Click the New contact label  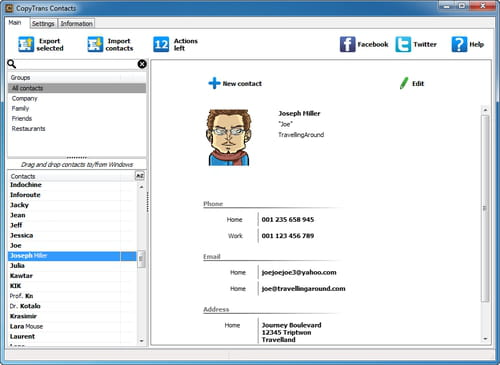click(x=242, y=84)
